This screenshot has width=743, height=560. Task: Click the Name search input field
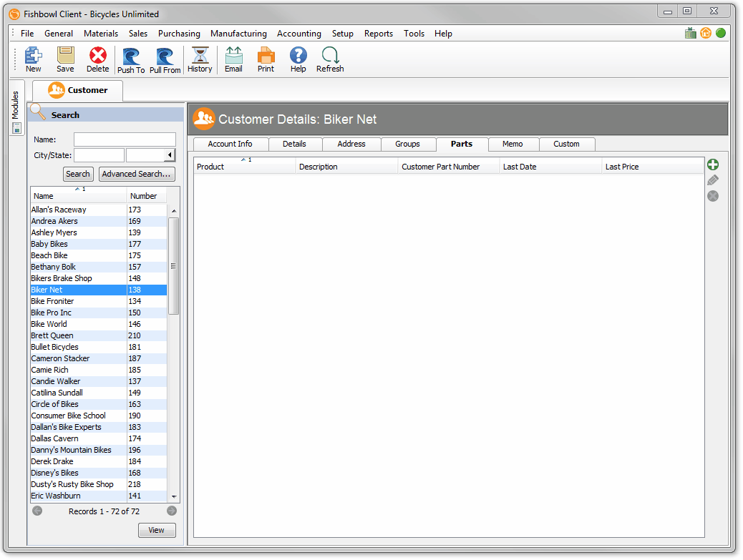tap(125, 139)
